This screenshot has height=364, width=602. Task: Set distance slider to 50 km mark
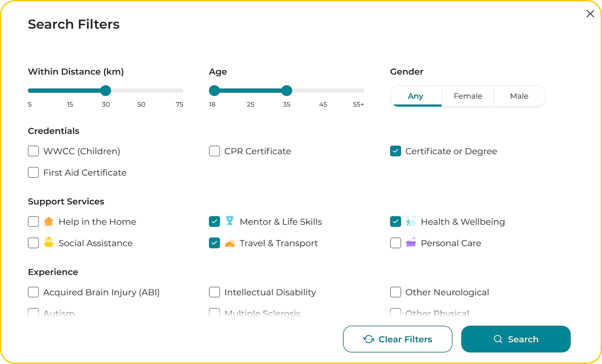point(141,91)
